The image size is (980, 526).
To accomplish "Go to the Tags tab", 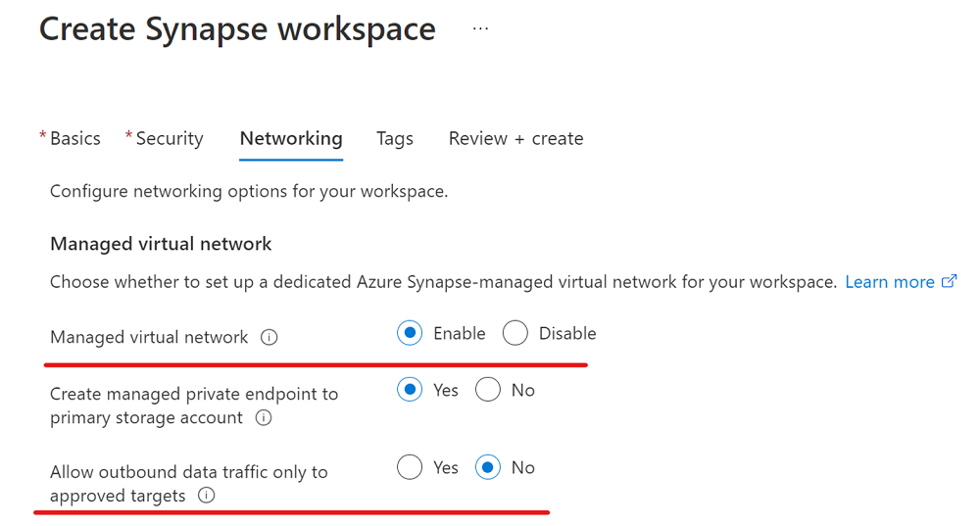I will (395, 139).
